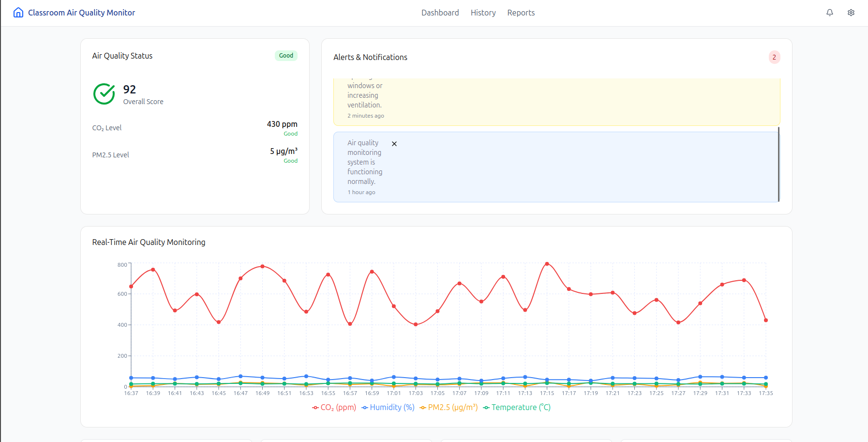Open the Reports page
Viewport: 868px width, 442px height.
(521, 13)
